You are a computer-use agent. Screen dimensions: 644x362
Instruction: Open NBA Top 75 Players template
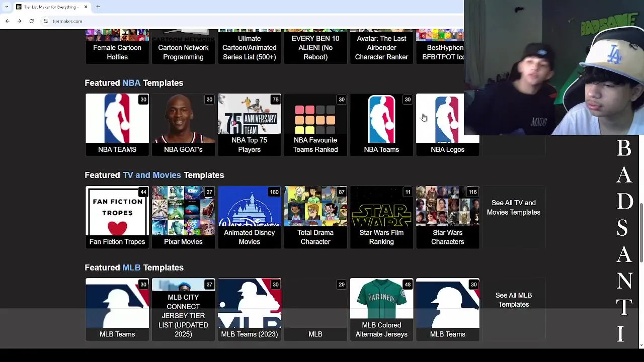(x=250, y=125)
